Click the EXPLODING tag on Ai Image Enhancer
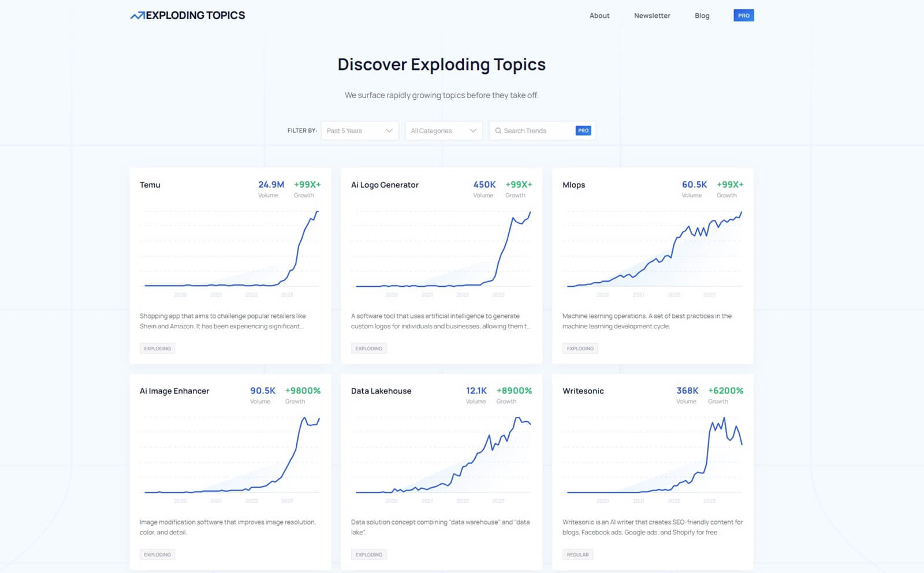The height and width of the screenshot is (573, 924). pos(157,555)
